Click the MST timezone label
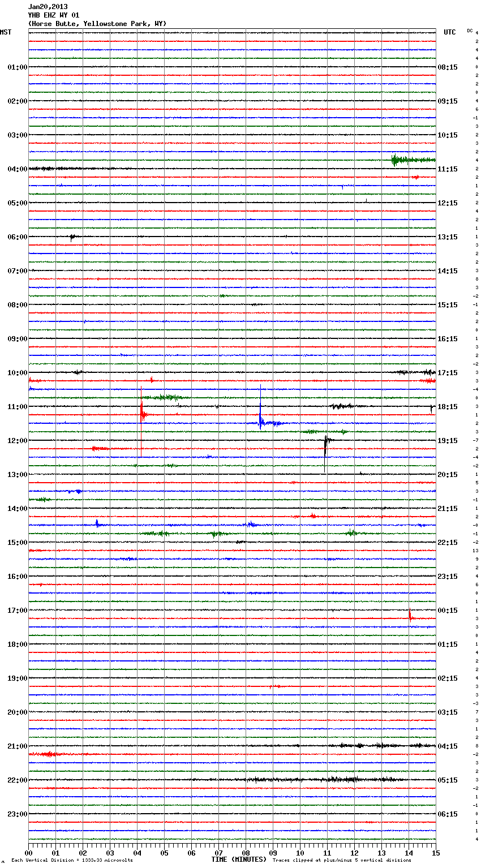 pyautogui.click(x=6, y=32)
